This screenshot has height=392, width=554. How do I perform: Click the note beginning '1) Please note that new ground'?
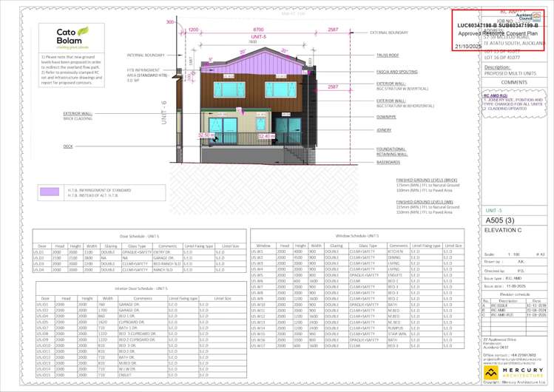click(x=72, y=70)
